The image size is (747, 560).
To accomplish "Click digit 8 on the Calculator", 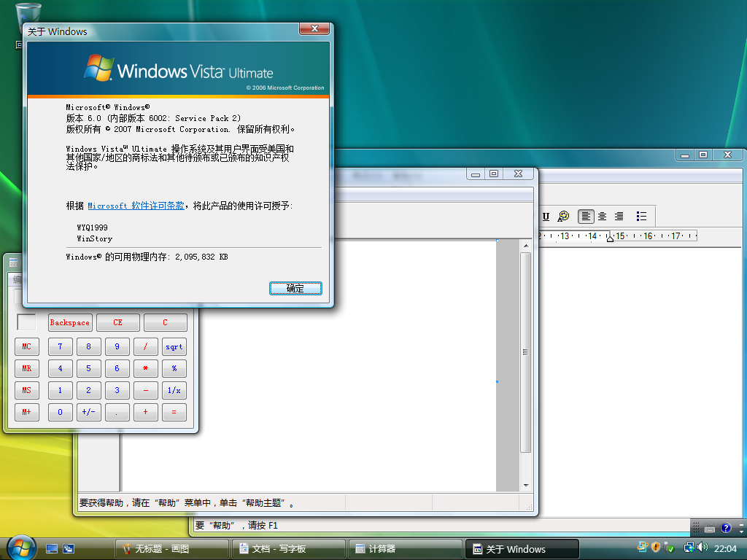I will click(88, 346).
